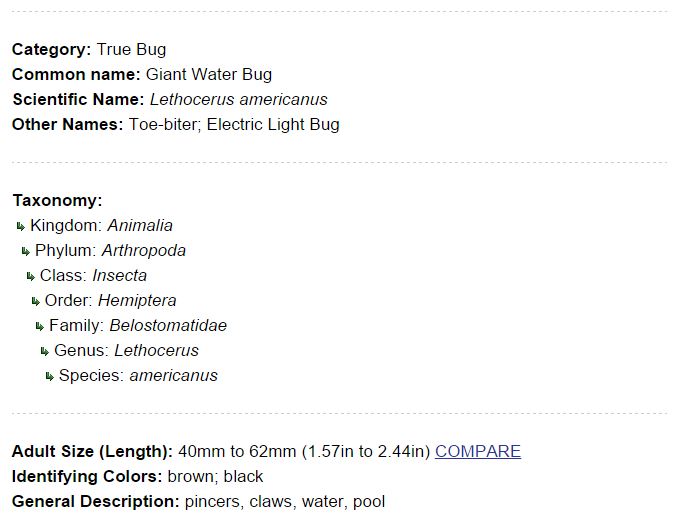The height and width of the screenshot is (528, 678).
Task: Click the arrow icon beside Species
Action: click(50, 376)
